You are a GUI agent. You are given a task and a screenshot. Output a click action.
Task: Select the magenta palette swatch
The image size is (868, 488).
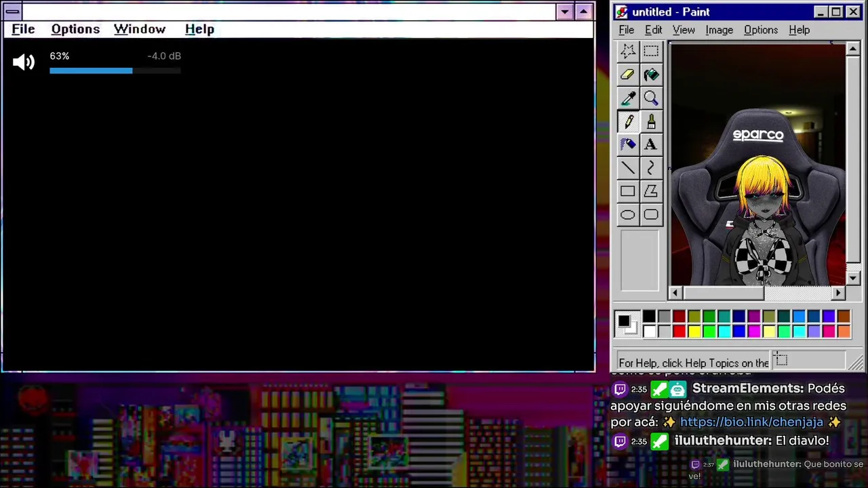point(753,331)
